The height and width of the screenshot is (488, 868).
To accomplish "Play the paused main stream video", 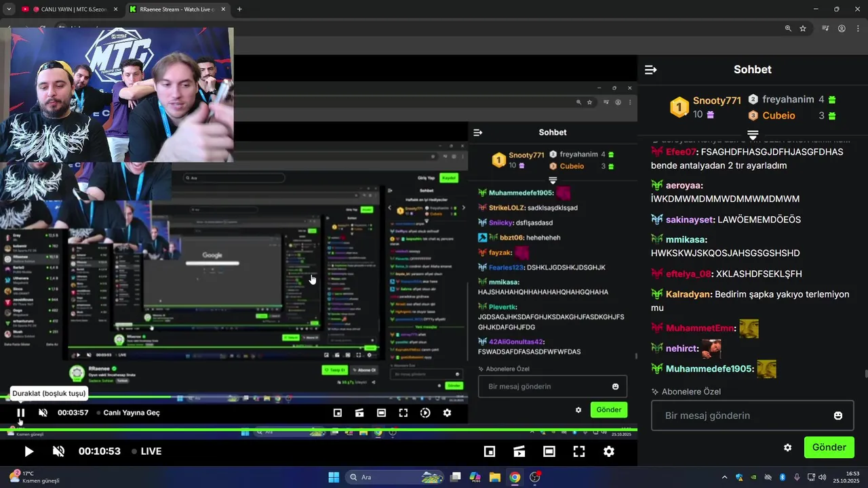I will tap(28, 451).
